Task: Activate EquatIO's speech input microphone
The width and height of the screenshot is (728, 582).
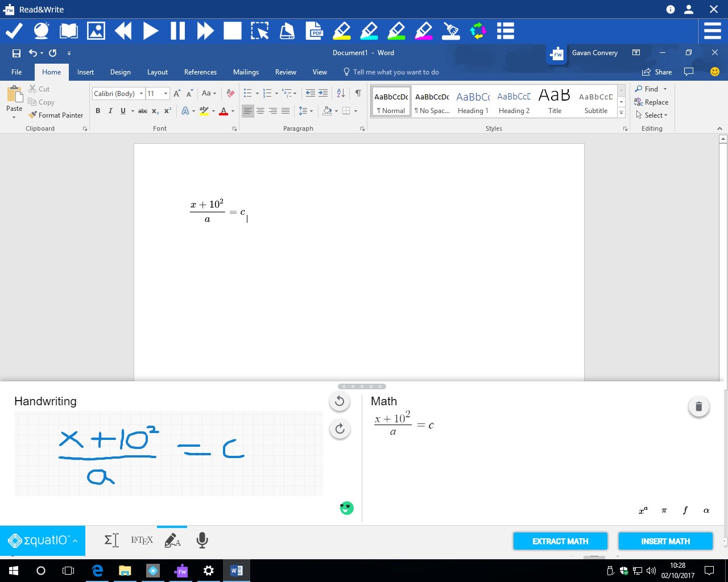Action: [202, 540]
